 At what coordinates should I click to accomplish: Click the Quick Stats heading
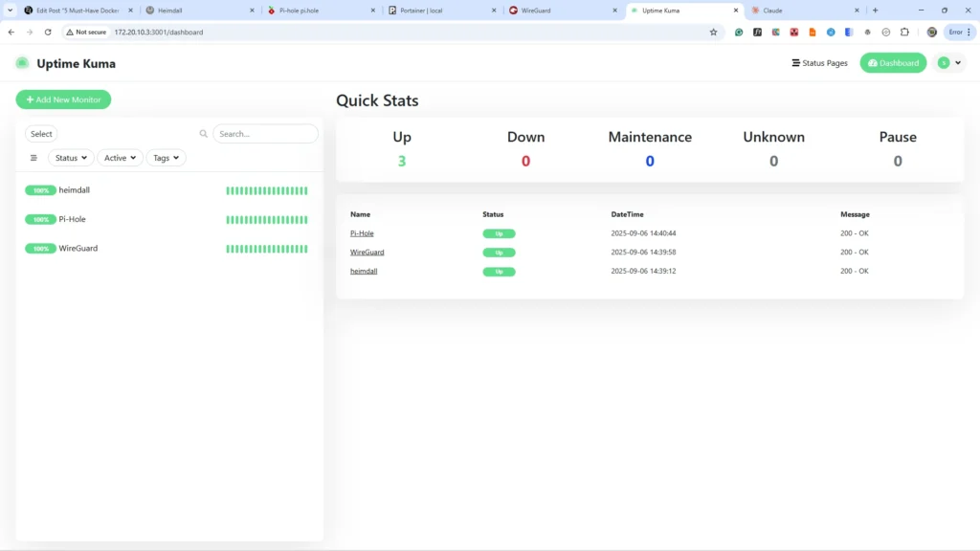coord(377,100)
